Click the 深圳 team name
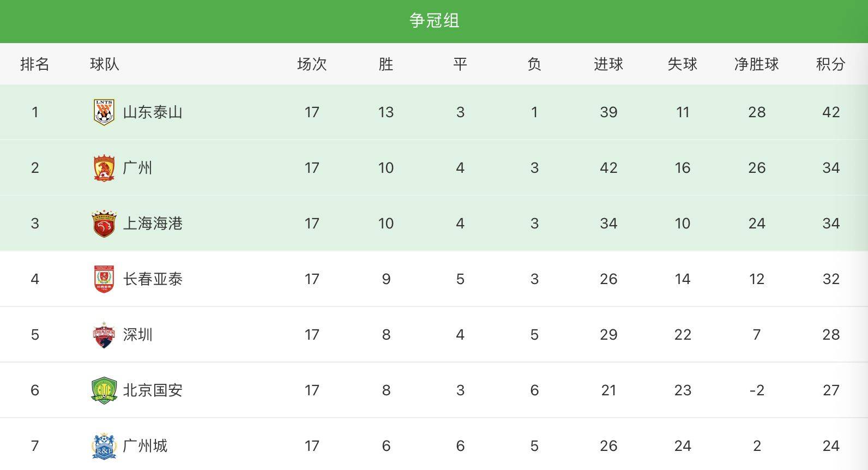 tap(137, 335)
